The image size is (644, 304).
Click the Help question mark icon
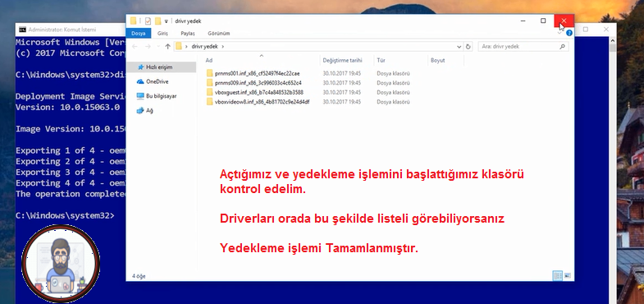569,33
